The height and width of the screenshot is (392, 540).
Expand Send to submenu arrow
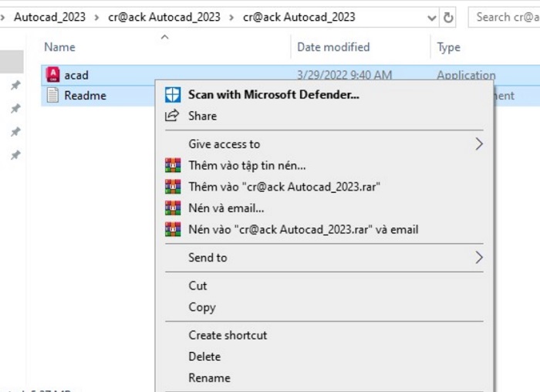tap(479, 258)
